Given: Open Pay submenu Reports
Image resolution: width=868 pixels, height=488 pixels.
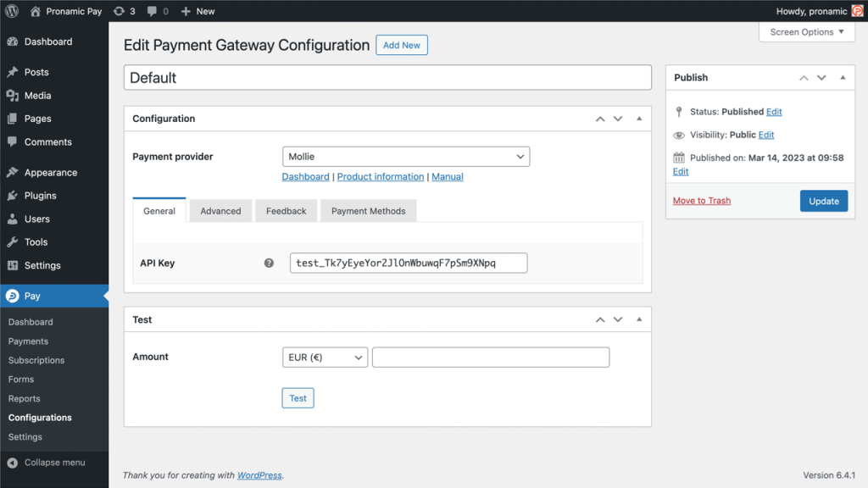Looking at the screenshot, I should point(25,398).
